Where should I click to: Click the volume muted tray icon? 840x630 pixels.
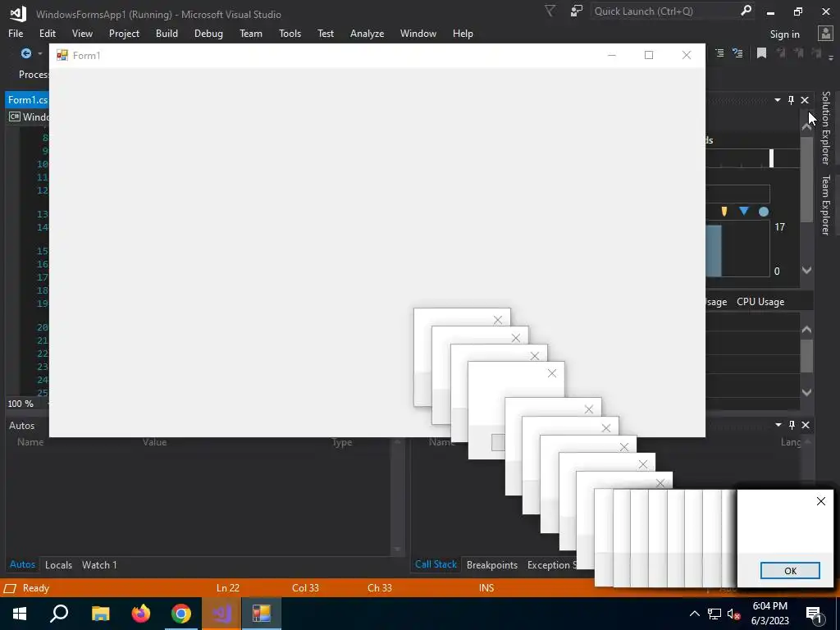[x=734, y=614]
